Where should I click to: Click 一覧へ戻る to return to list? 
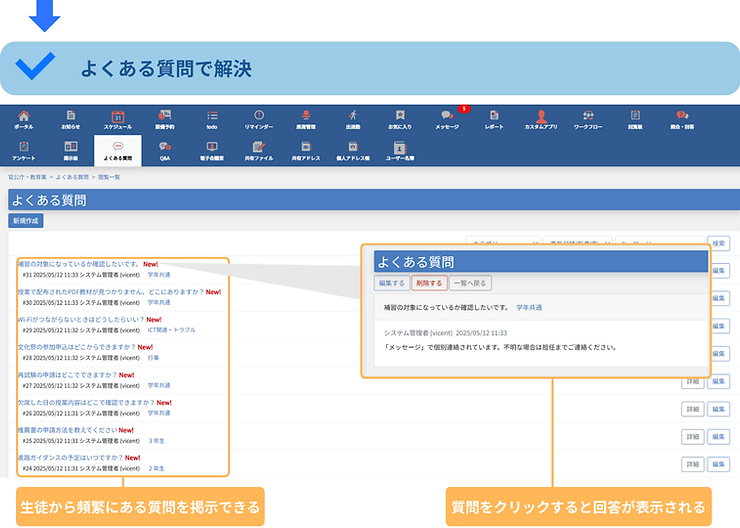(470, 283)
